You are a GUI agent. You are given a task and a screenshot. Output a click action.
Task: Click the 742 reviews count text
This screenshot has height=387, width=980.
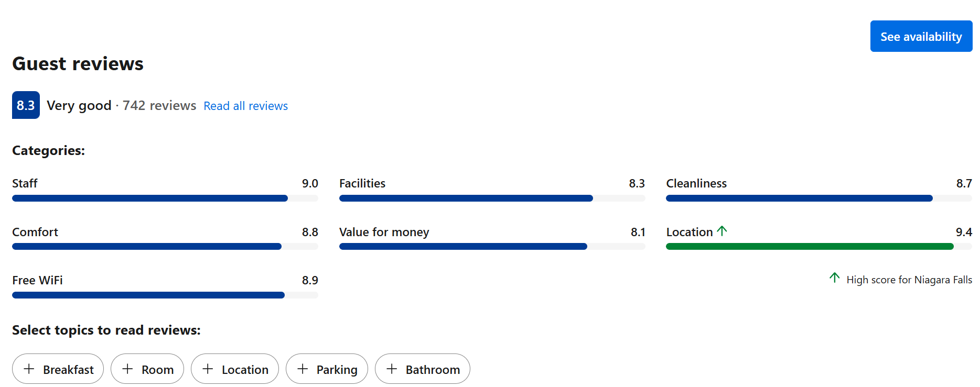click(159, 106)
